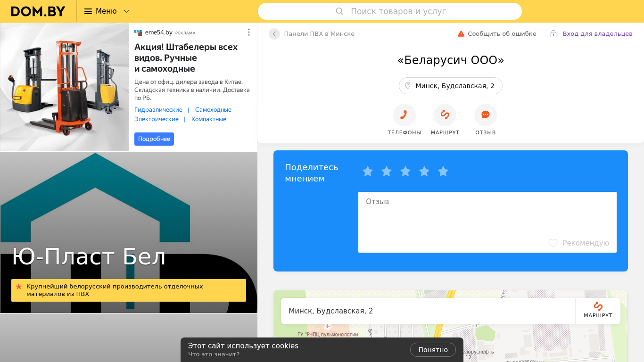Click the address pill Минск, Будславская, 2
The image size is (644, 362).
pos(451,86)
